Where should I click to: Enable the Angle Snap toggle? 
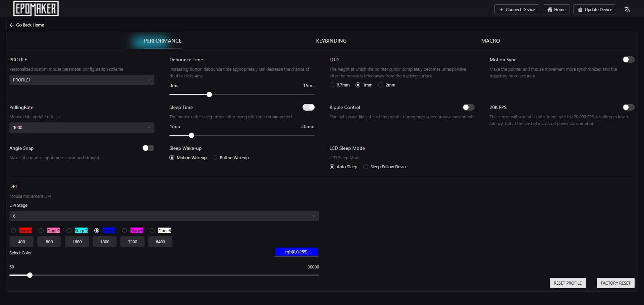(x=148, y=148)
